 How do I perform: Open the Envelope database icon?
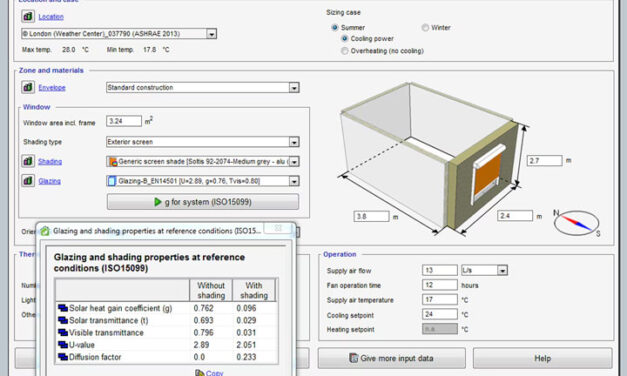coord(28,87)
